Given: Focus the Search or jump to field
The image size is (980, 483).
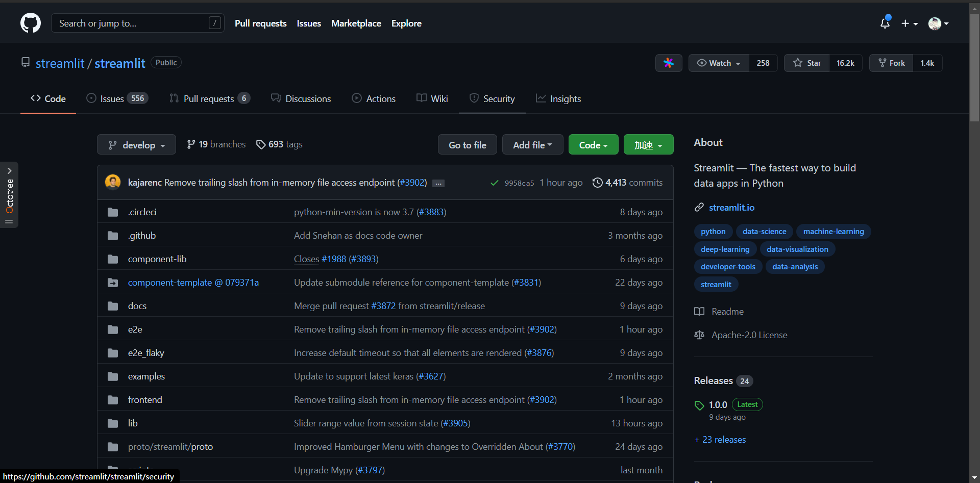Looking at the screenshot, I should point(137,23).
